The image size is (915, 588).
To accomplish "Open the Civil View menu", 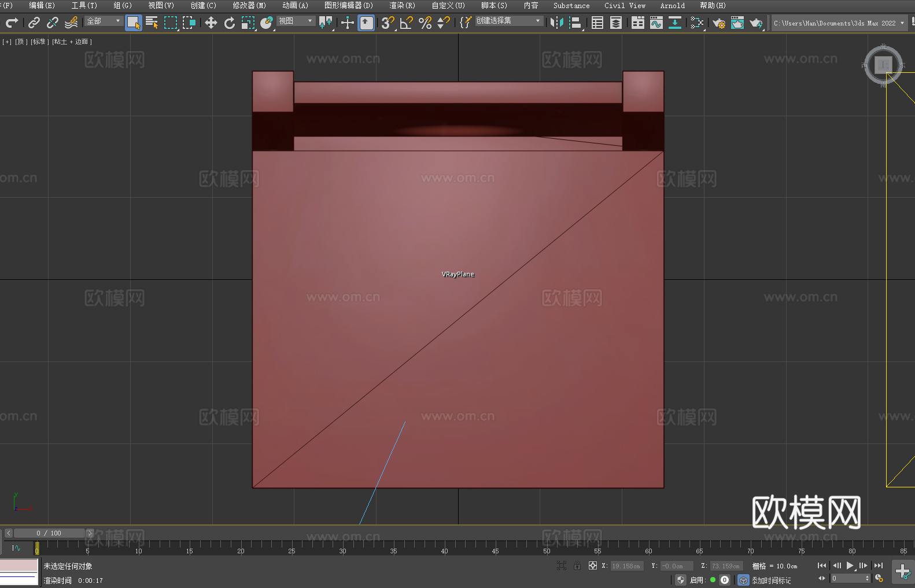I will pos(625,5).
